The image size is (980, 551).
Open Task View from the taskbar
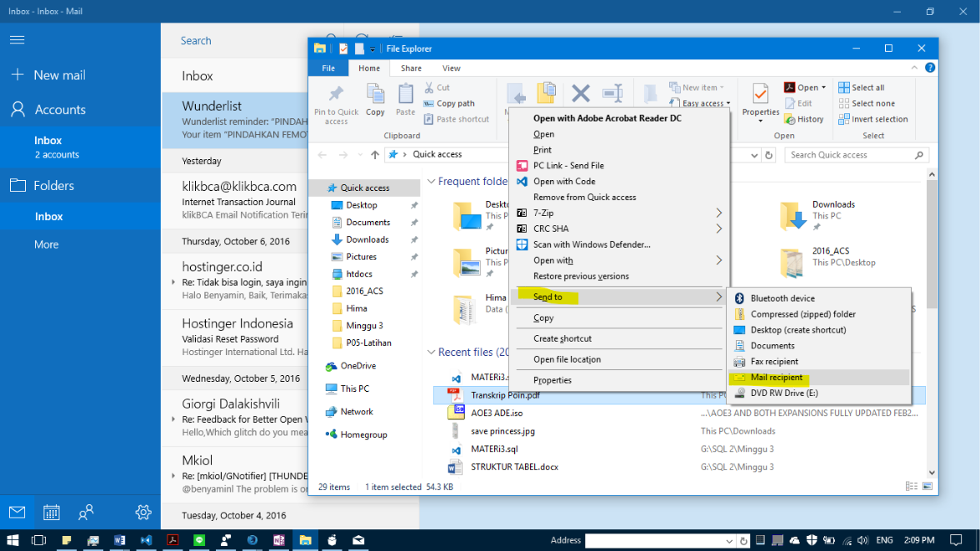click(38, 539)
